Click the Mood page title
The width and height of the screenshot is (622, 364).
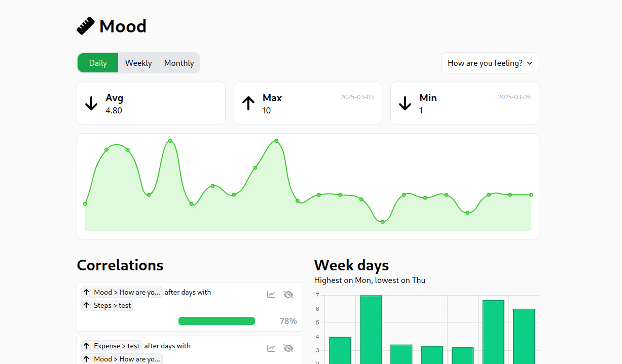coord(123,26)
